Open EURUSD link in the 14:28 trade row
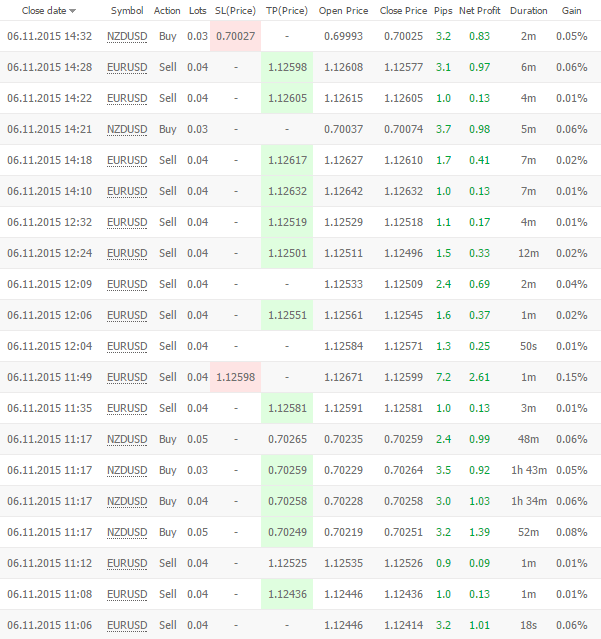 coord(127,67)
